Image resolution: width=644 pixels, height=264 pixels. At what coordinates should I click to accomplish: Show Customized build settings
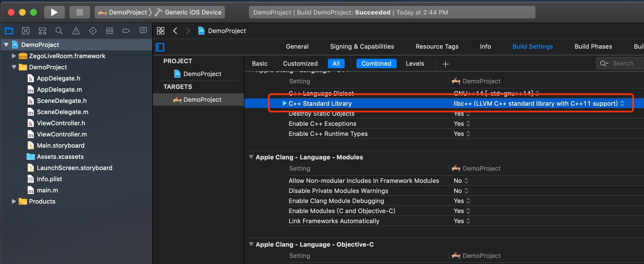[x=300, y=63]
